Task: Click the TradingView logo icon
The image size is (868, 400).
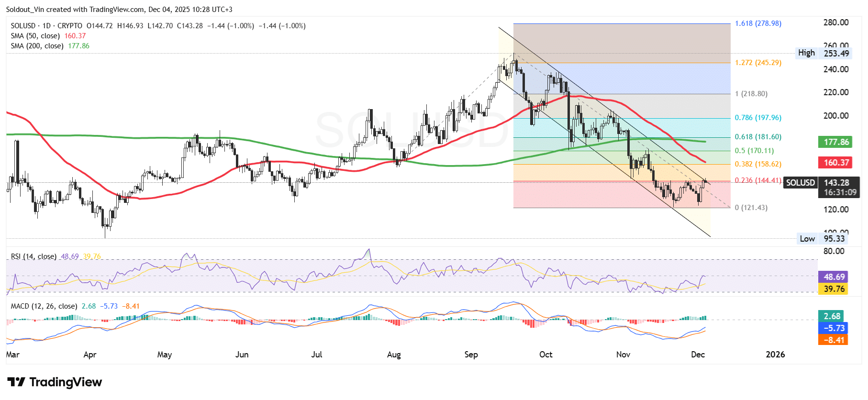Action: [16, 382]
